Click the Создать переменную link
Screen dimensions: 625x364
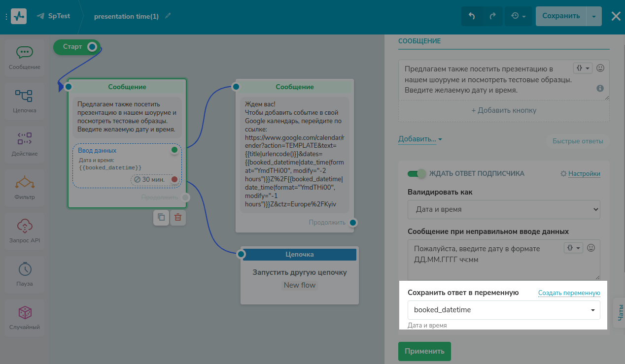coord(569,293)
